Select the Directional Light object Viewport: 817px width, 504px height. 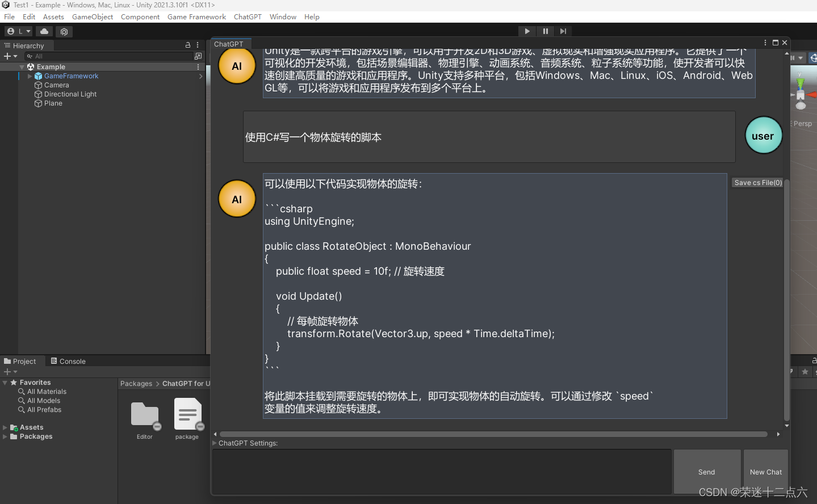pyautogui.click(x=70, y=94)
